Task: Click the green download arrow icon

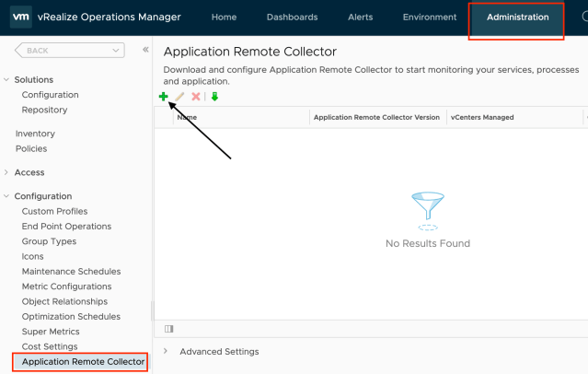Action: pos(214,97)
